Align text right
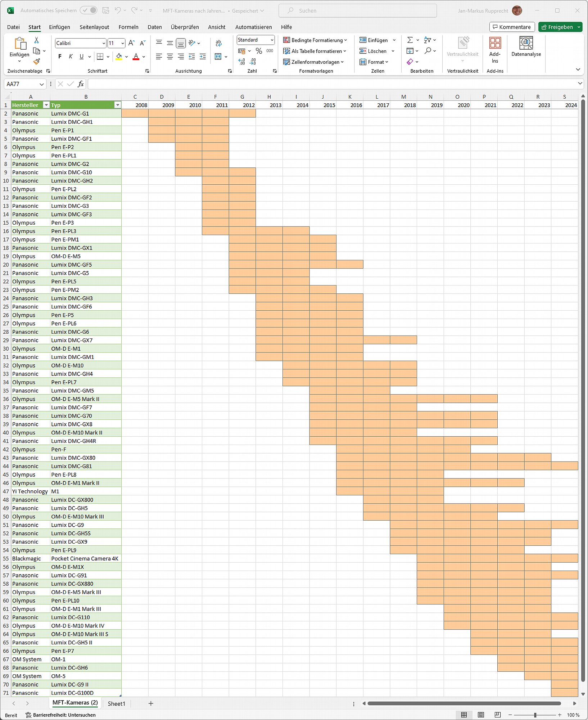Image resolution: width=588 pixels, height=720 pixels. click(181, 57)
